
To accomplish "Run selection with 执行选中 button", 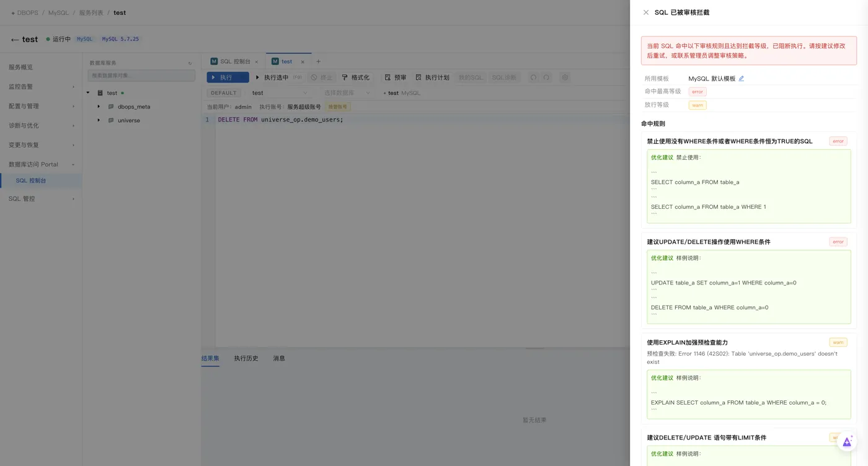I will tap(278, 77).
